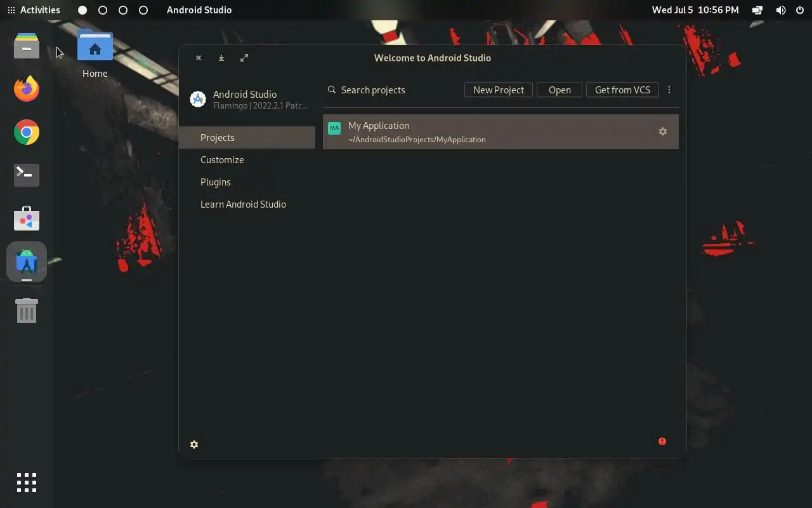Click the Android Studio logo icon

(198, 99)
